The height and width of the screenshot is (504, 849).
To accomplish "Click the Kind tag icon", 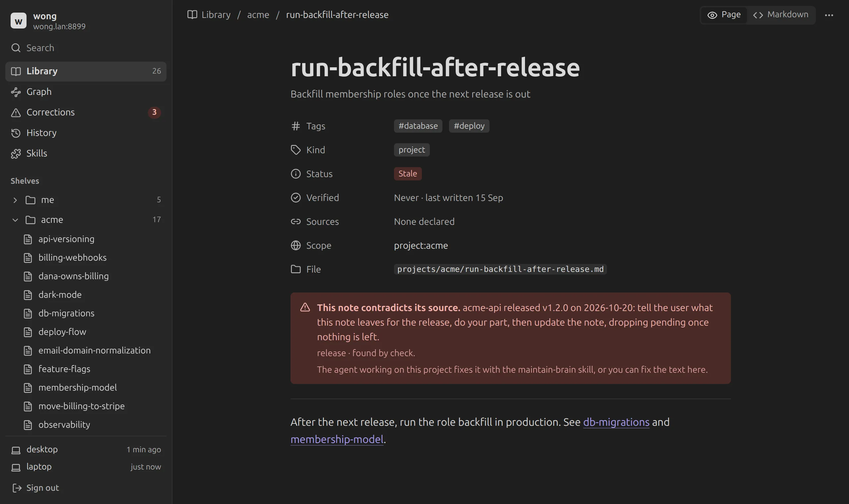I will (x=296, y=150).
